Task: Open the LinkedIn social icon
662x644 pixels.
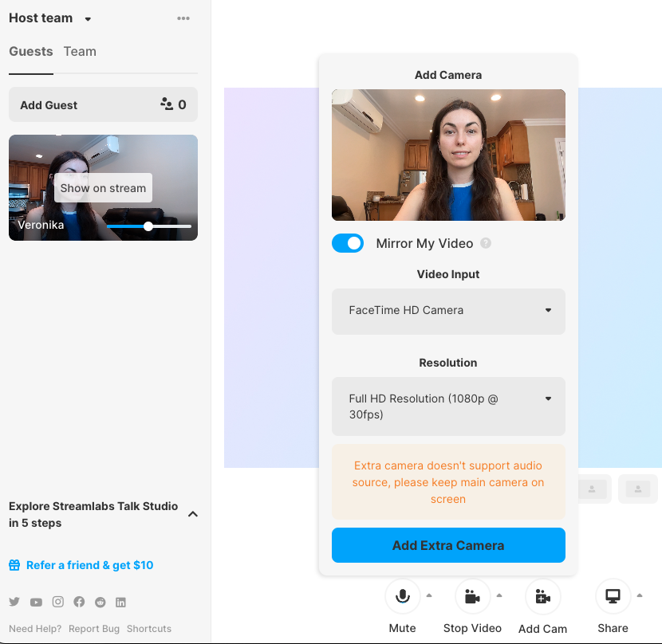Action: pyautogui.click(x=120, y=603)
